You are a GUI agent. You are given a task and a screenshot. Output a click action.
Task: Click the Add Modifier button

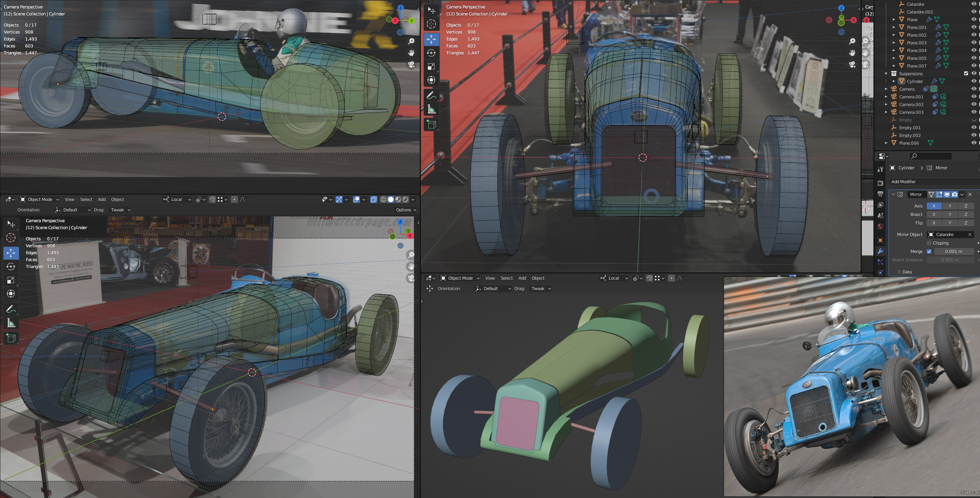pos(904,182)
